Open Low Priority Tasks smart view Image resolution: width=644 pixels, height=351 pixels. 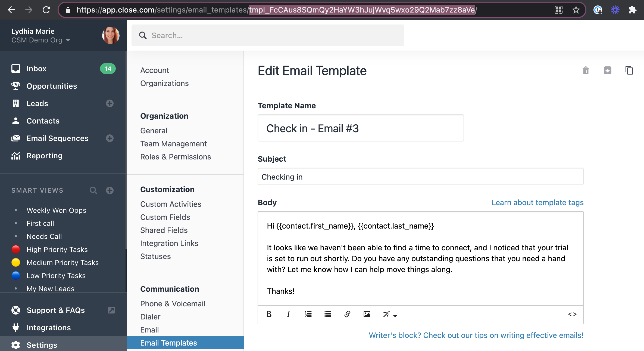56,276
